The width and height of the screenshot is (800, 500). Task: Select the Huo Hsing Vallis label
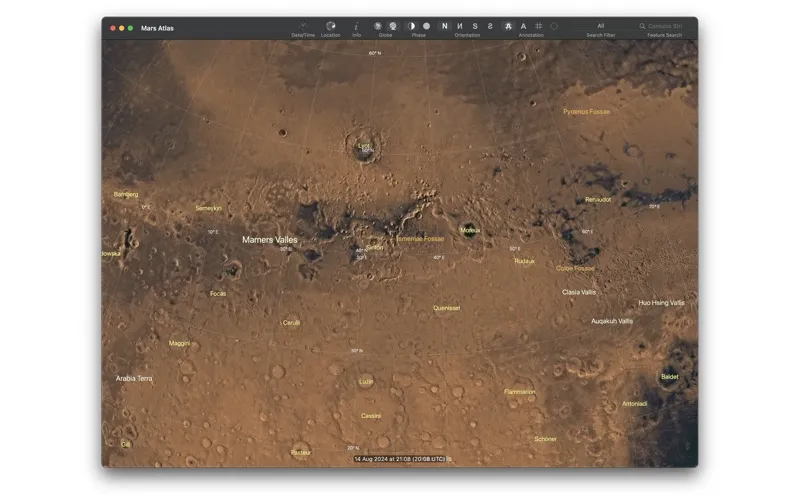(x=661, y=303)
